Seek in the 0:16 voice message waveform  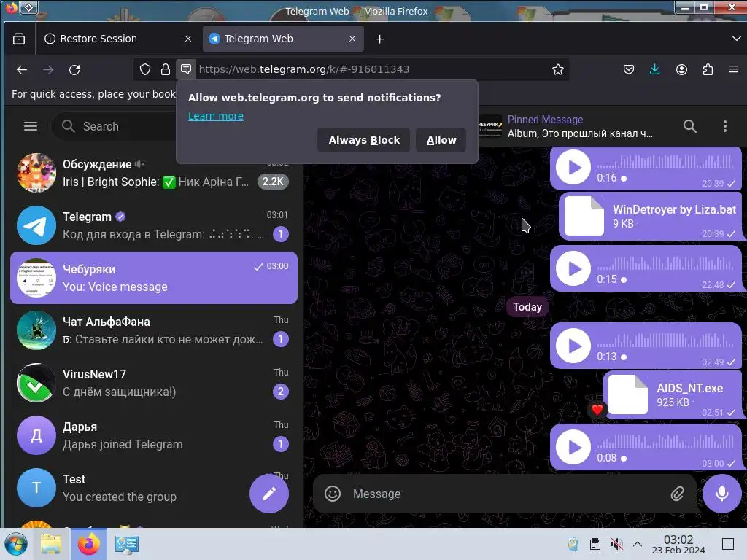click(x=665, y=162)
